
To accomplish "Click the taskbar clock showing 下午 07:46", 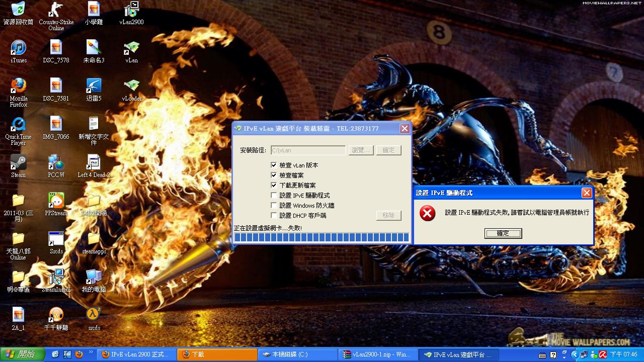I will (x=623, y=355).
